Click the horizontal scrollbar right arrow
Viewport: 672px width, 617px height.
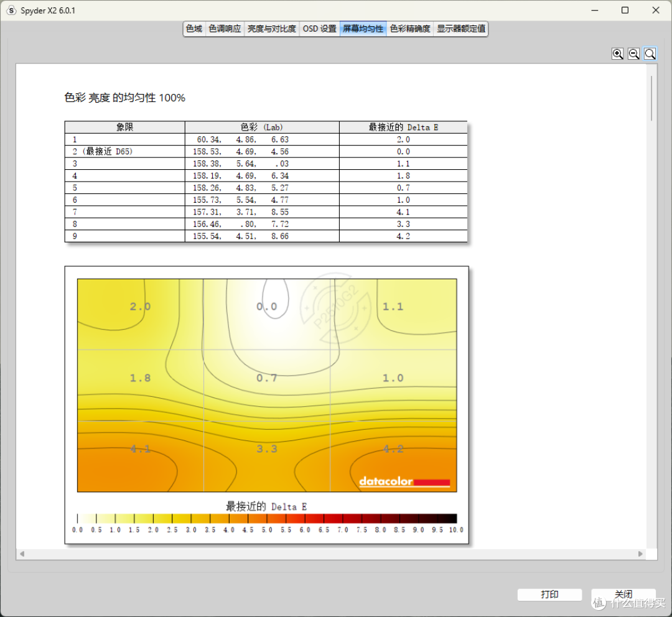tap(640, 554)
